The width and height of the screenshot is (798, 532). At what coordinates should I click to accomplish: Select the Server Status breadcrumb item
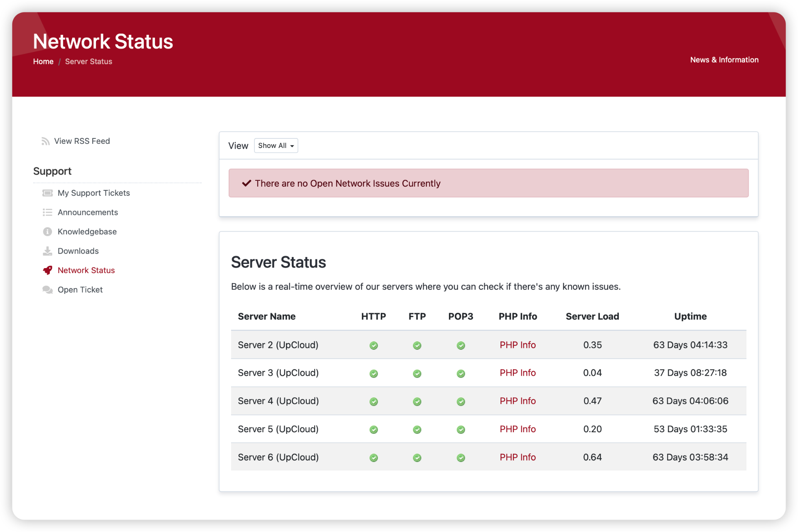tap(88, 61)
